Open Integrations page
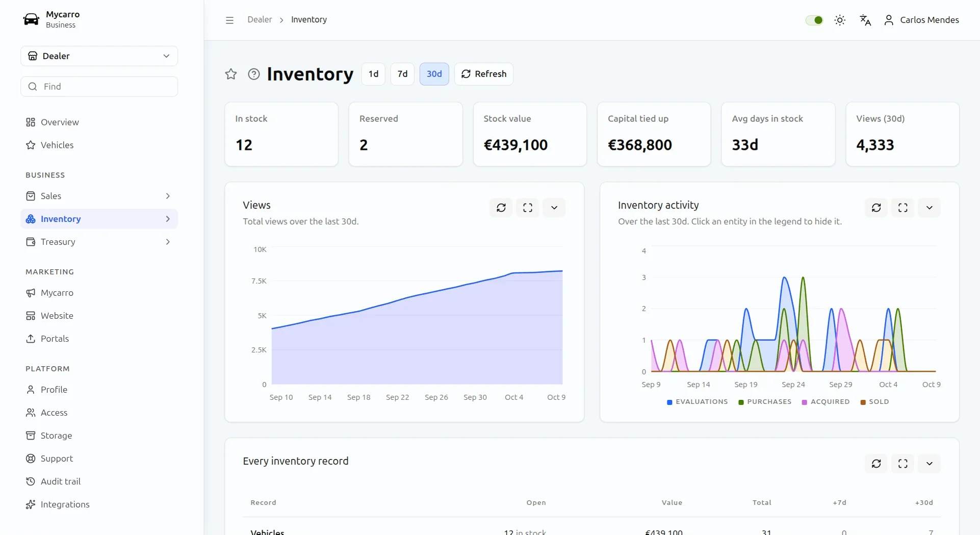The height and width of the screenshot is (535, 980). [x=99, y=504]
